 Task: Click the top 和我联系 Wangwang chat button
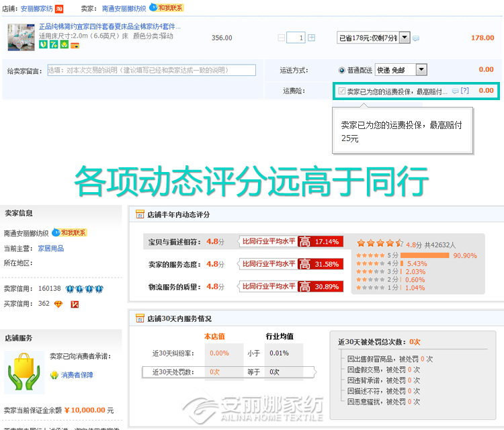pos(167,7)
